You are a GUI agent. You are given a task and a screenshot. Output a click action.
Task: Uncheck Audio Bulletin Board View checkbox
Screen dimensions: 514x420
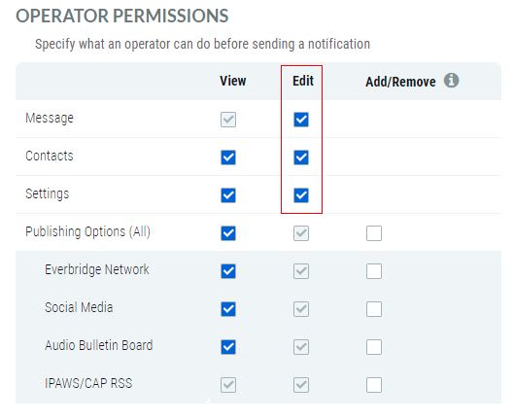(x=228, y=347)
